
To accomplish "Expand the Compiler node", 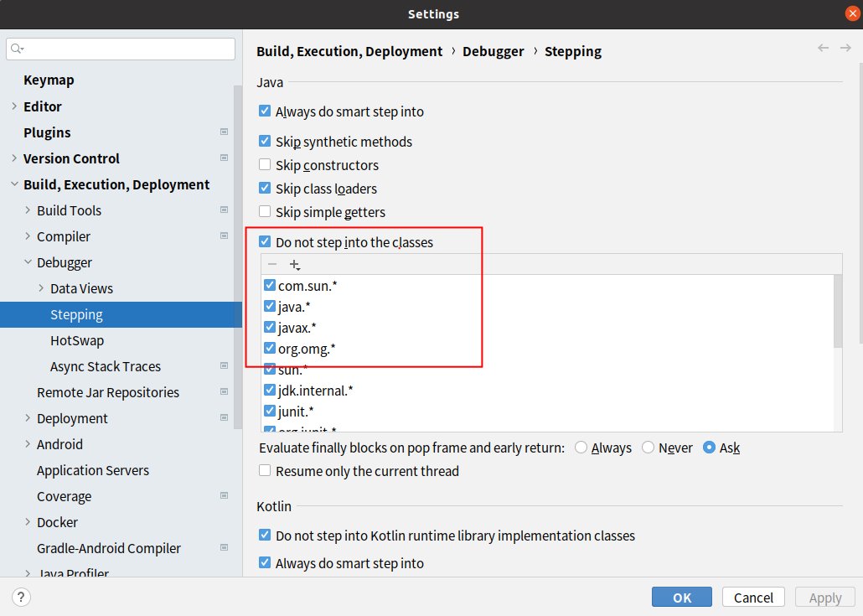I will click(28, 236).
